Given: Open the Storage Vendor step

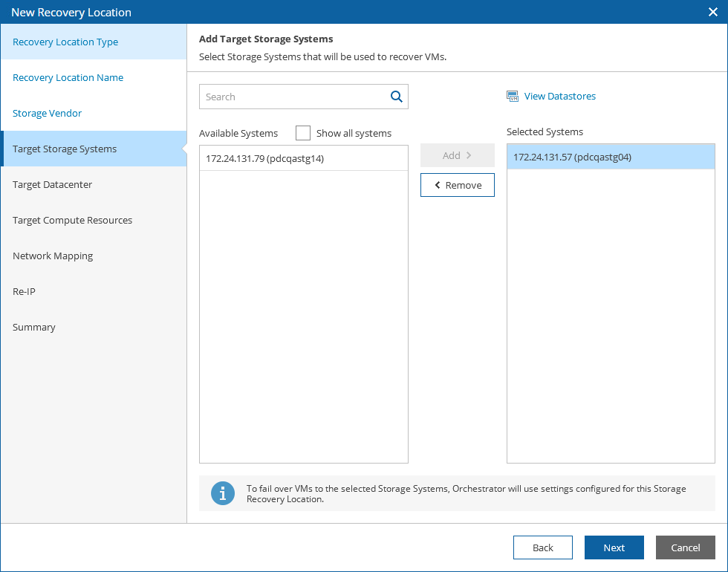Looking at the screenshot, I should coord(48,114).
